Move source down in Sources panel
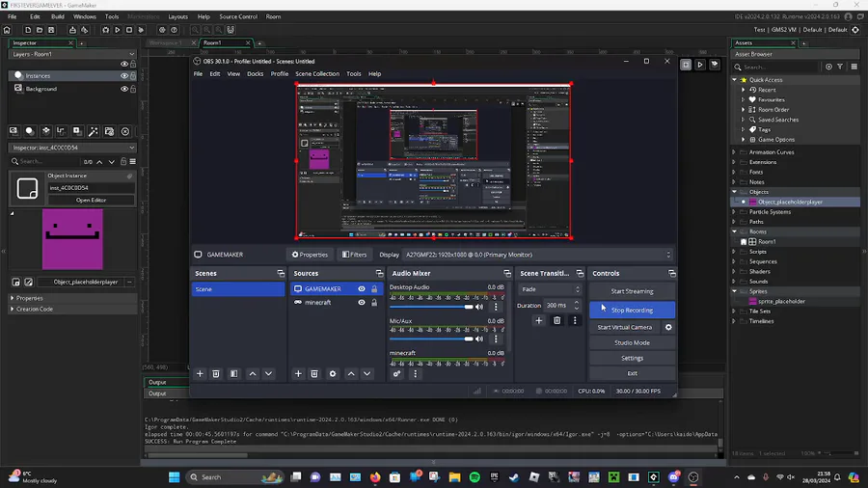This screenshot has height=488, width=868. coord(367,374)
